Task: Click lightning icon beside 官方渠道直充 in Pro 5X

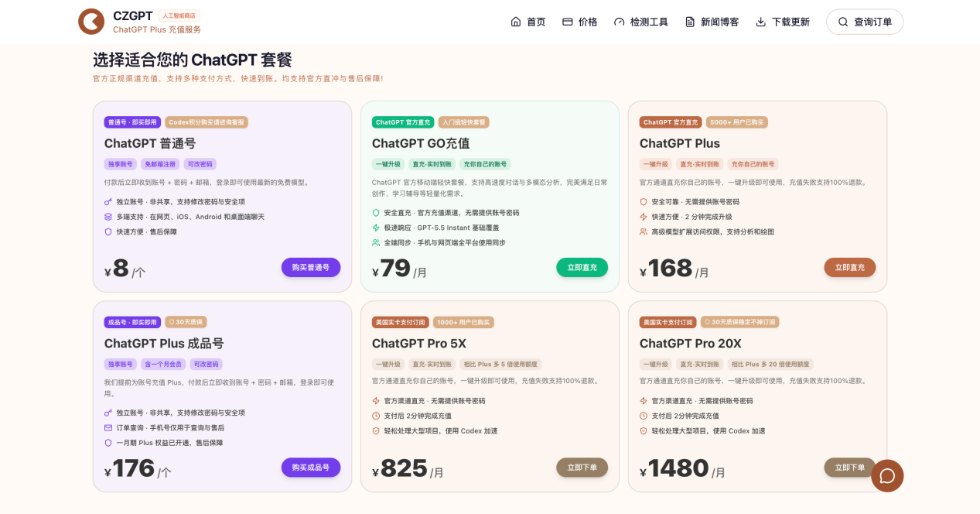Action: [376, 401]
